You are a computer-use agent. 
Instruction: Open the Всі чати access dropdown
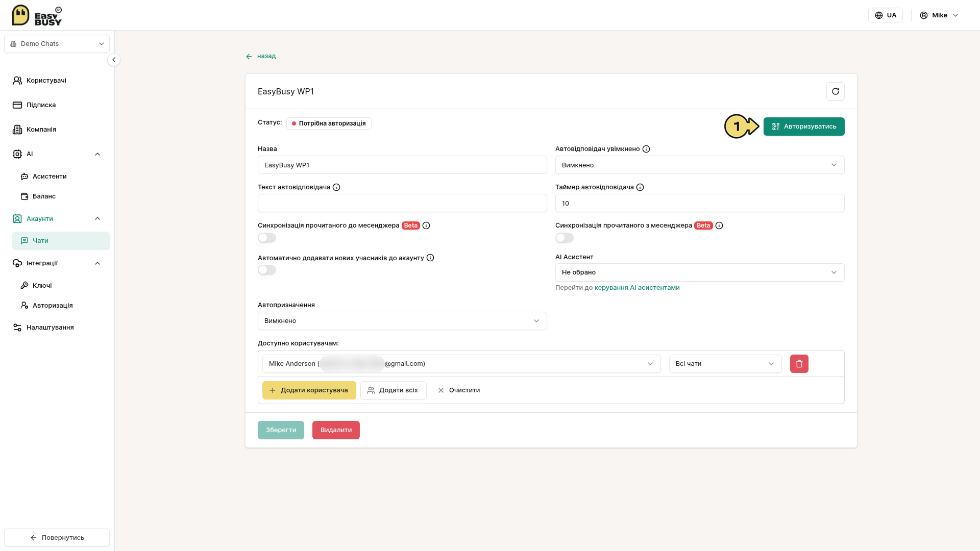coord(725,364)
